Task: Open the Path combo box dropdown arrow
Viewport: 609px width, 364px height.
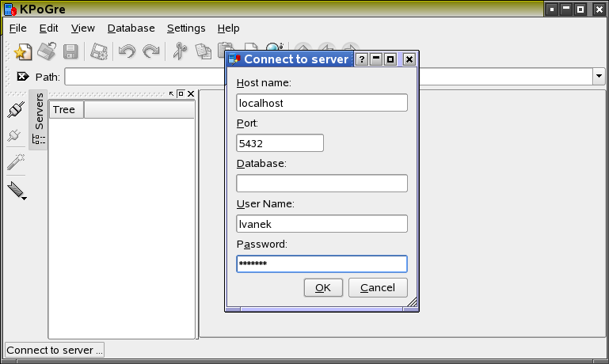Action: tap(599, 77)
